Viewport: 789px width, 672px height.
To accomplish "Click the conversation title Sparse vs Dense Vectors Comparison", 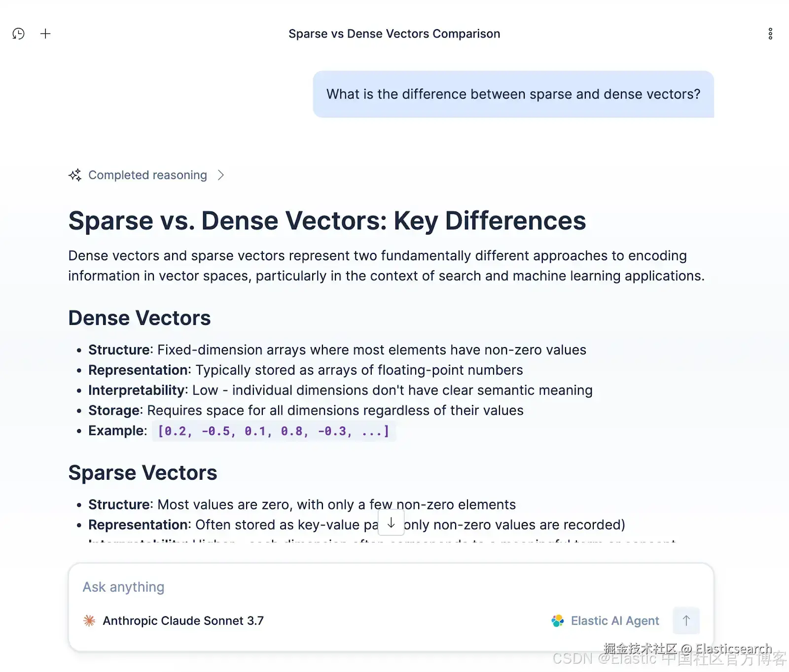I will 394,34.
